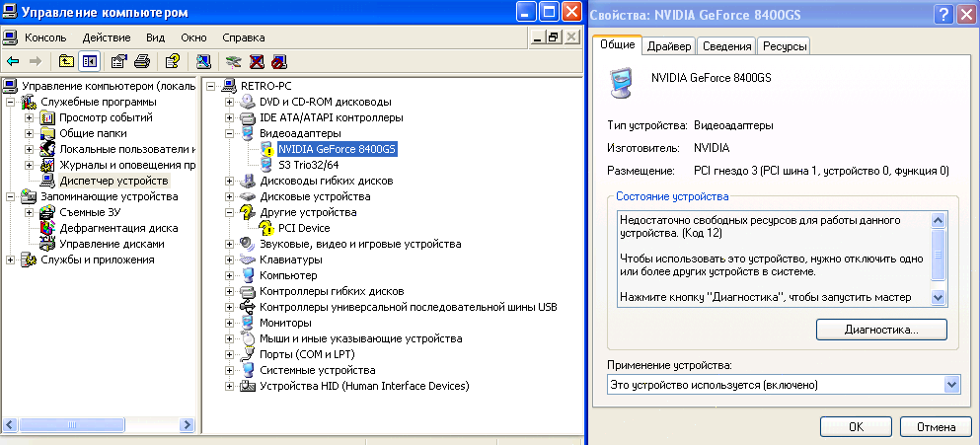Image resolution: width=980 pixels, height=445 pixels.
Task: Click the Help toolbar icon
Action: 172,61
